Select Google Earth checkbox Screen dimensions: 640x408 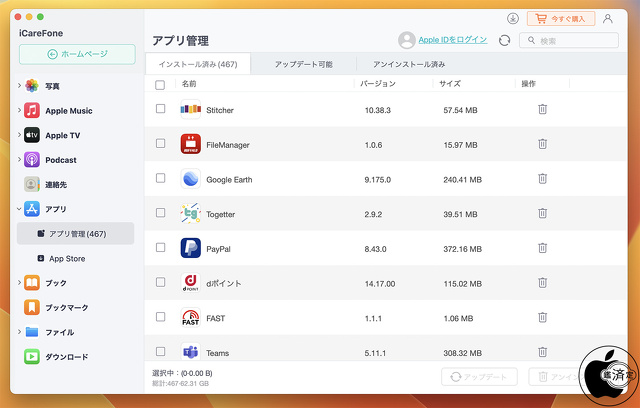pos(160,178)
